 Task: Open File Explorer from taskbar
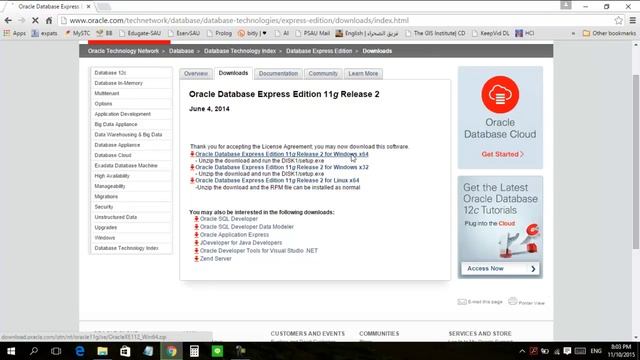102,351
